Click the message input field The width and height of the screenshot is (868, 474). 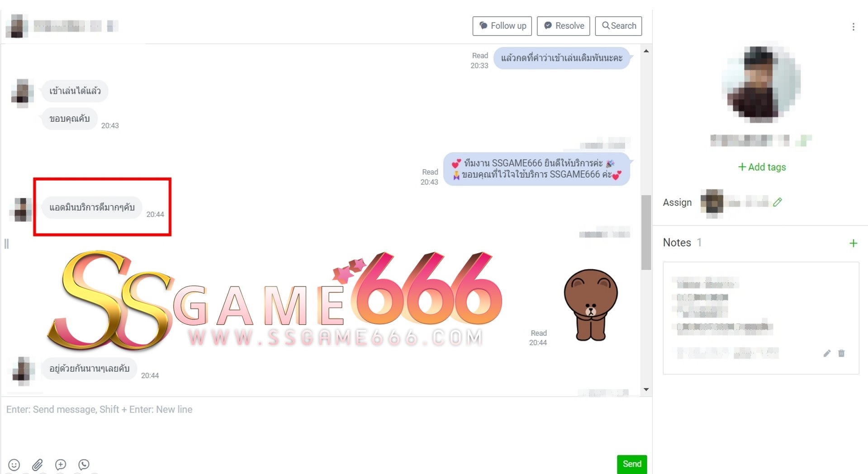pos(317,425)
